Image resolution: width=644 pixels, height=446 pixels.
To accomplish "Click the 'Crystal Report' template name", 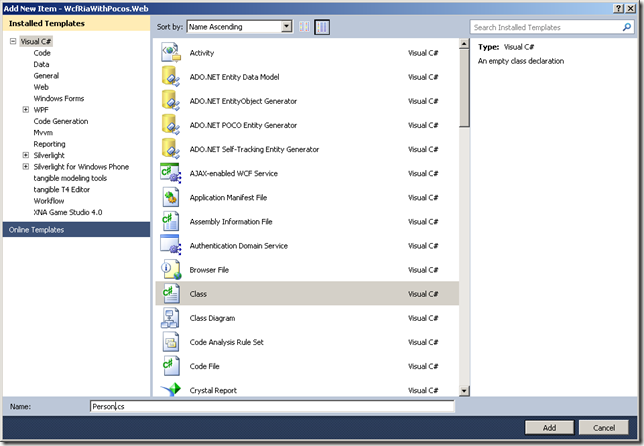I will (213, 390).
